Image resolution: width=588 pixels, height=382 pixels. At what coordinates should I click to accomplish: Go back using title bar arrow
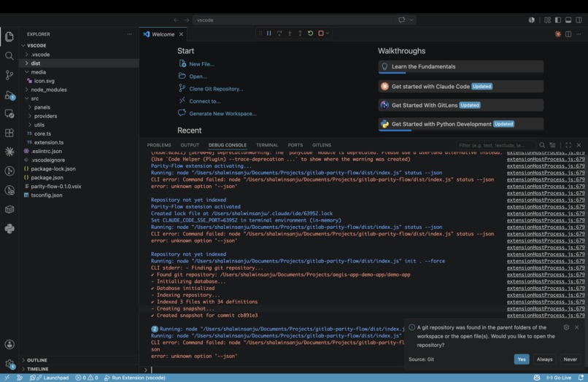[x=176, y=20]
